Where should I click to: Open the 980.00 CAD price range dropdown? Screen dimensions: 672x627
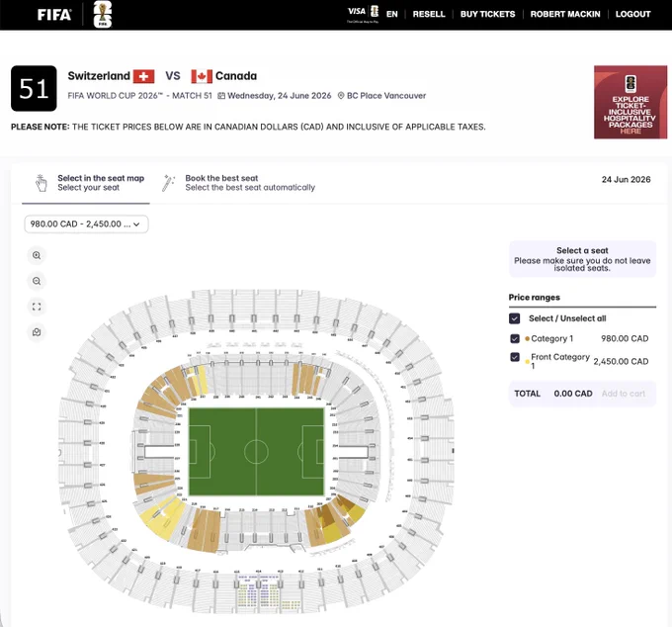pos(86,224)
